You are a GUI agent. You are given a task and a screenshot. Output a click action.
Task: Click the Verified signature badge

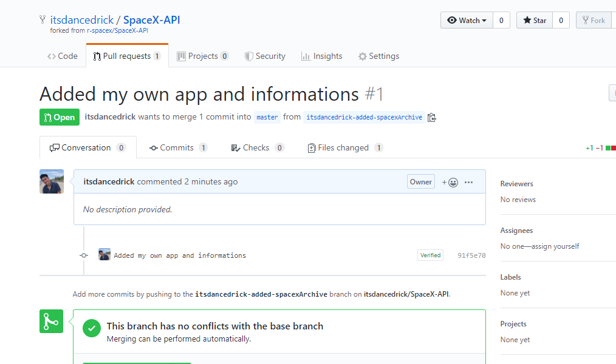(x=430, y=255)
